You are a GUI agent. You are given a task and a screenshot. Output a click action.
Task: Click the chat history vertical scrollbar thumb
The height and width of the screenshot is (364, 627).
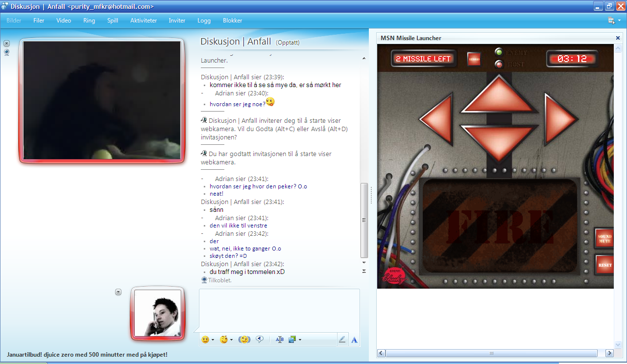[x=364, y=220]
